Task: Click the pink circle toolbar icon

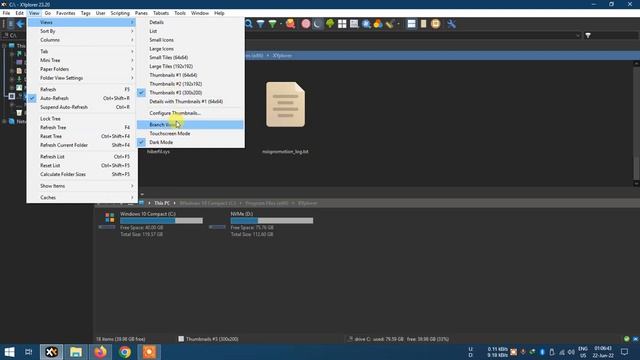Action: [305, 24]
